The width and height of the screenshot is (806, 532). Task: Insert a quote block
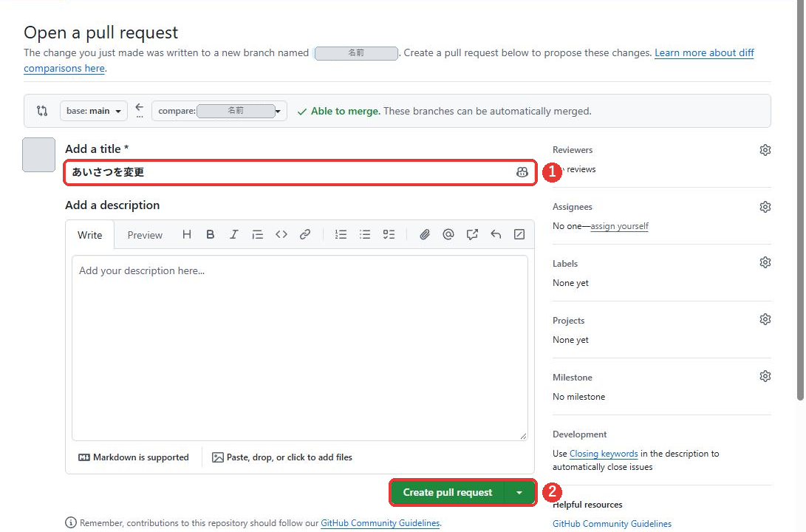pyautogui.click(x=258, y=234)
